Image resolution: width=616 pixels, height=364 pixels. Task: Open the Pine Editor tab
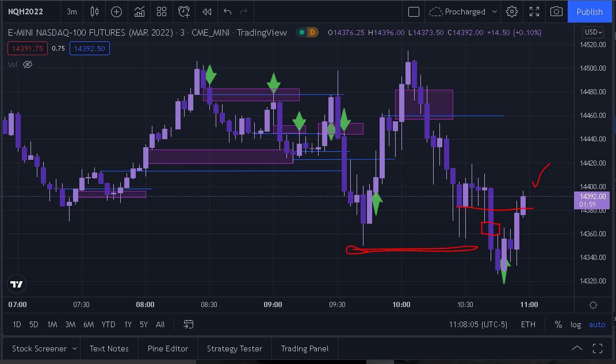pos(168,348)
